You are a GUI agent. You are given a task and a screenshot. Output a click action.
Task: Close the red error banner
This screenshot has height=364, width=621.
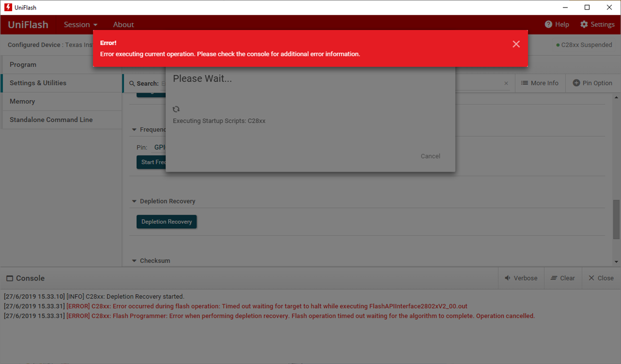516,44
